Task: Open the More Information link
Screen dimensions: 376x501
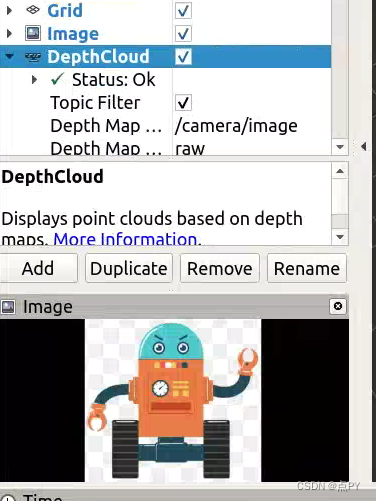Action: click(x=127, y=239)
